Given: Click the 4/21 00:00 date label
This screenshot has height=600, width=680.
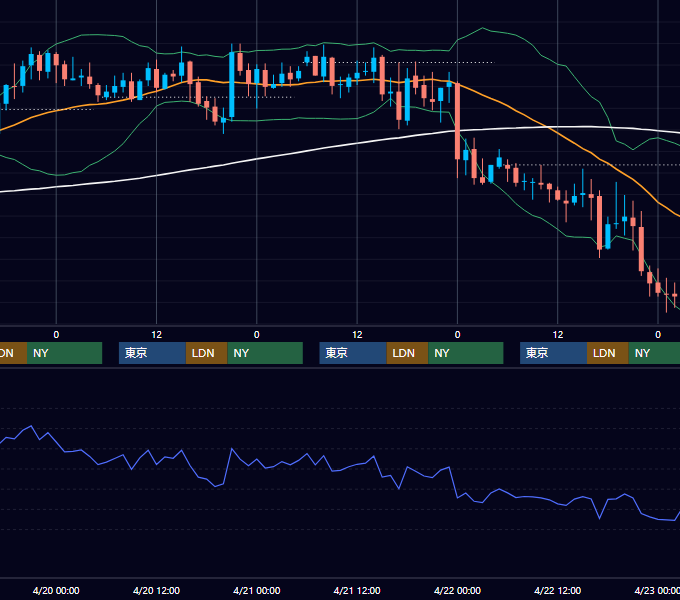Looking at the screenshot, I should tap(257, 590).
